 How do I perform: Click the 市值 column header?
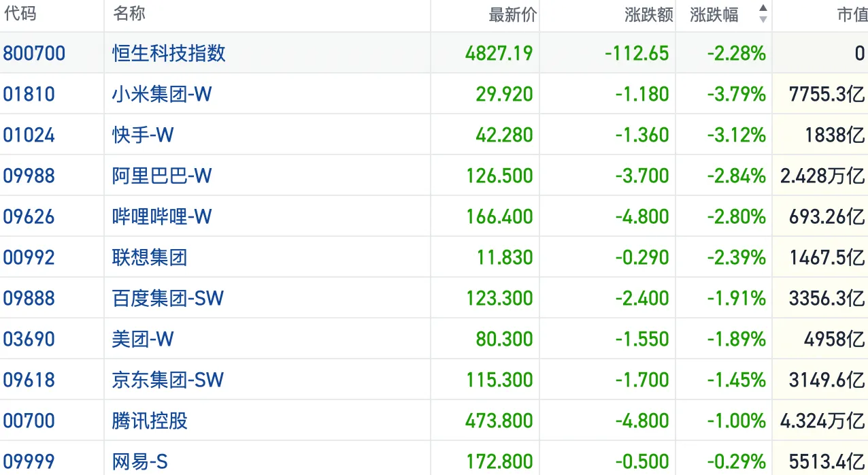pyautogui.click(x=852, y=15)
